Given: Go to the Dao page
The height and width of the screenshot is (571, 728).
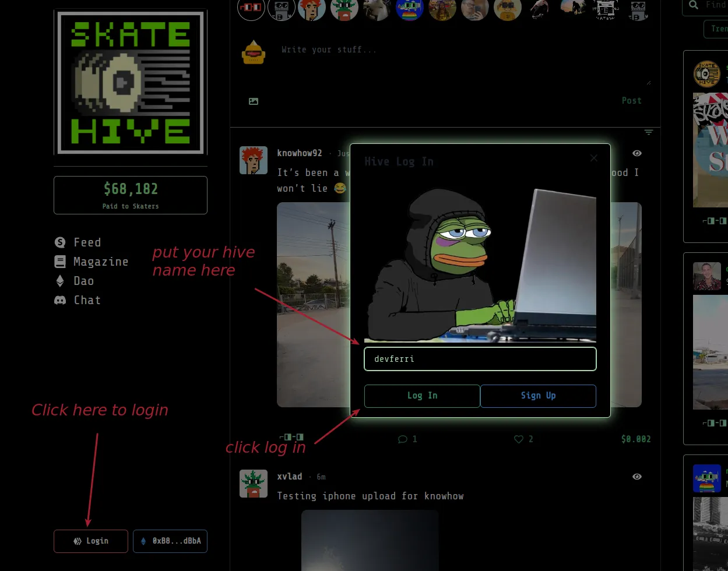Looking at the screenshot, I should [x=83, y=281].
